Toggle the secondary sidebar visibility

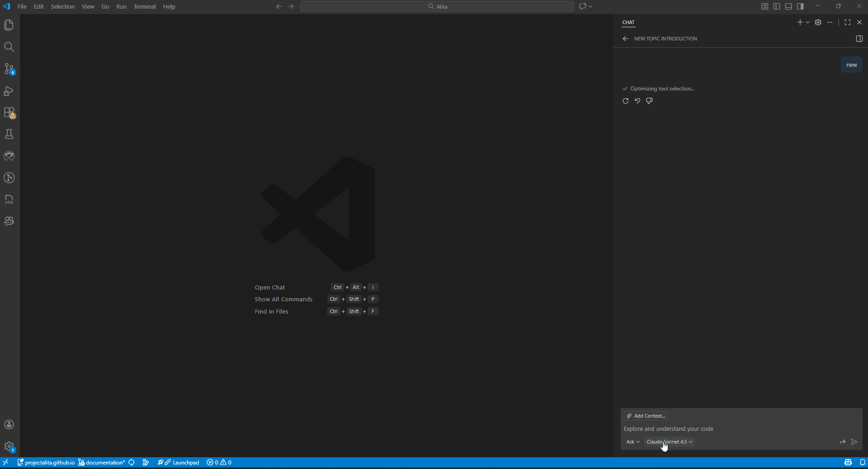(x=801, y=6)
